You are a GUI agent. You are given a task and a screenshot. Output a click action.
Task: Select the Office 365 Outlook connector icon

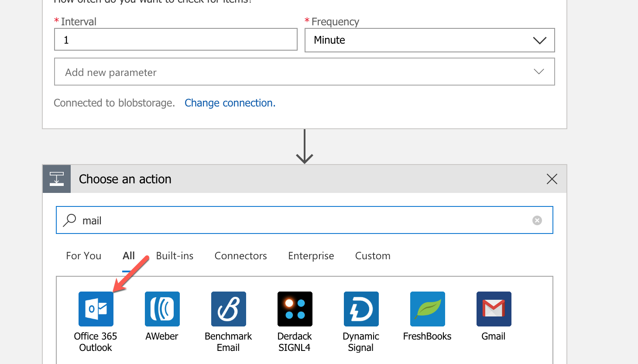point(96,309)
